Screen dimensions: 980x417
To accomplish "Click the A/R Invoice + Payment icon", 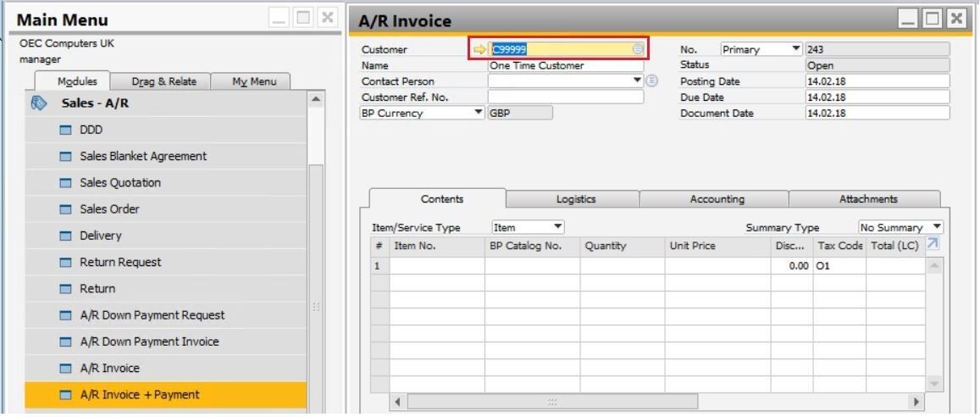I will tap(65, 395).
